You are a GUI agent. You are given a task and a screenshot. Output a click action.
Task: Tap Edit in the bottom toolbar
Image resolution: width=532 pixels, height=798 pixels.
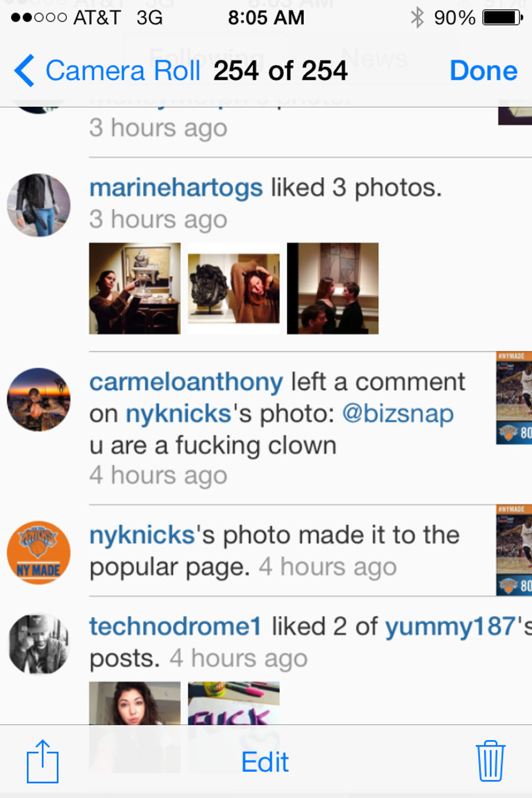tap(265, 762)
